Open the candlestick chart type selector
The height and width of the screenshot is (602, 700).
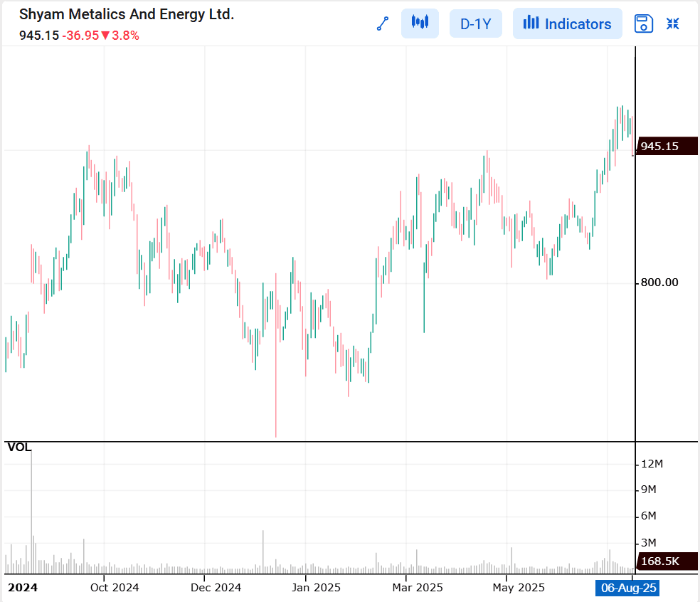(x=420, y=23)
